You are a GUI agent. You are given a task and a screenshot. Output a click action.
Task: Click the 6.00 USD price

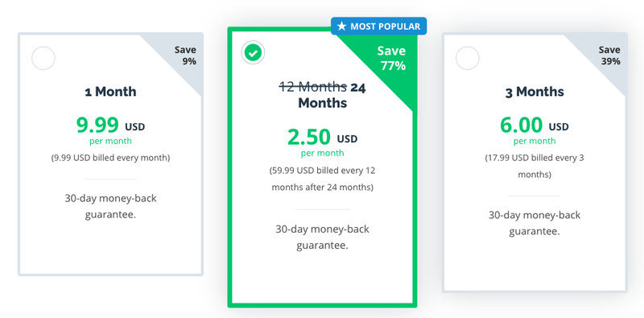535,126
